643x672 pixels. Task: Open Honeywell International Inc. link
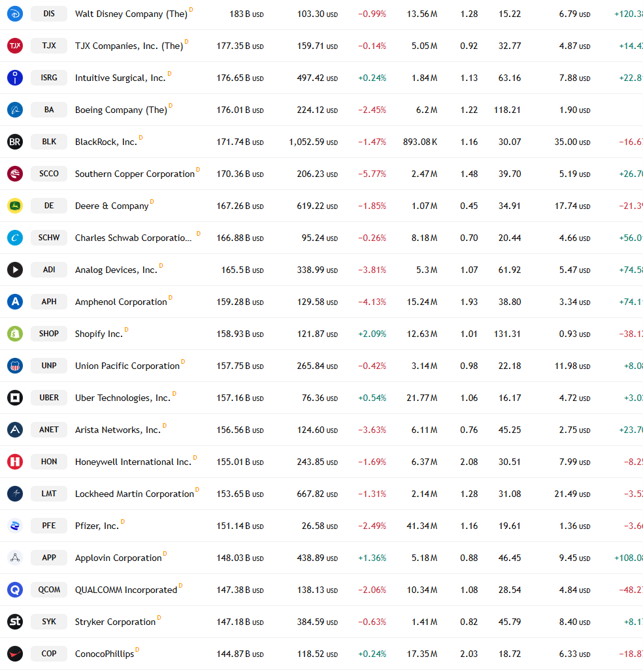coord(133,462)
